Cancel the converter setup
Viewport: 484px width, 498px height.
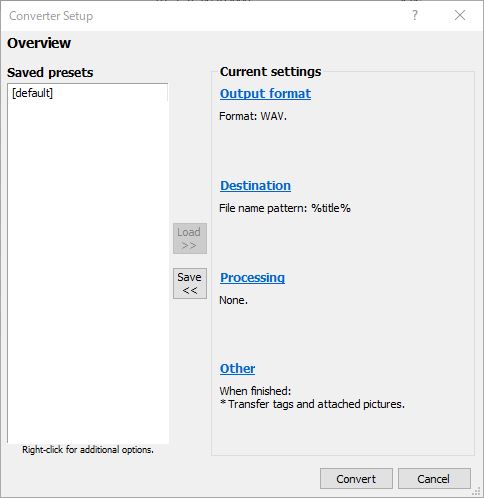tap(434, 479)
